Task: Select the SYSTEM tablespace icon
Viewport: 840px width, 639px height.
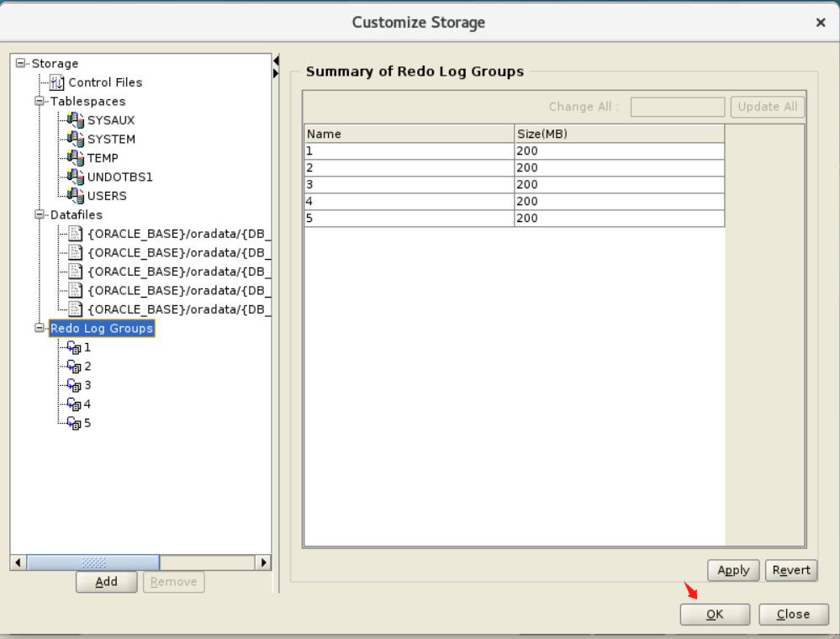Action: click(x=77, y=139)
